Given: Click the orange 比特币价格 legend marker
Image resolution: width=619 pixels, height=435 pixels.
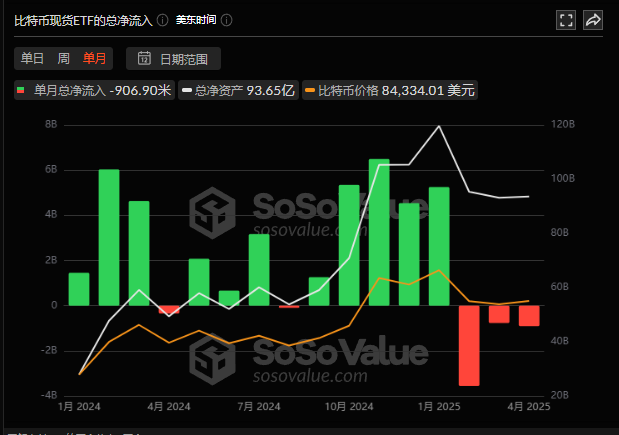Looking at the screenshot, I should (309, 91).
